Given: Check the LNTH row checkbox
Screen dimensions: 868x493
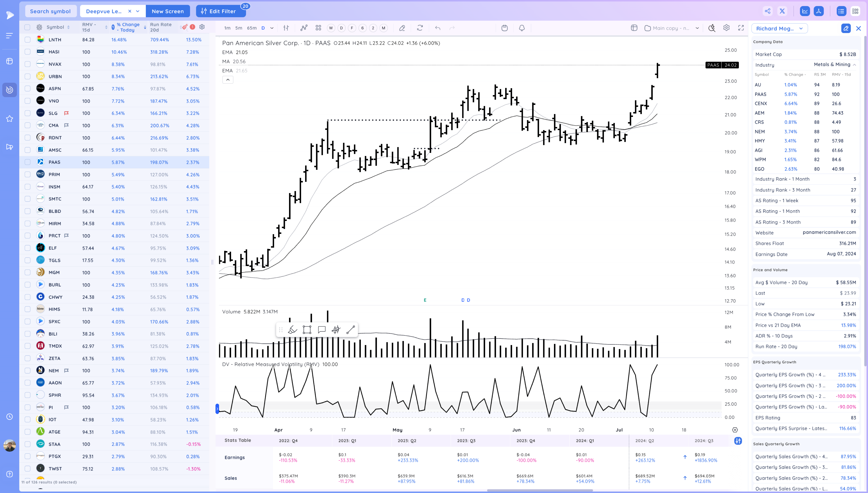Looking at the screenshot, I should click(27, 40).
